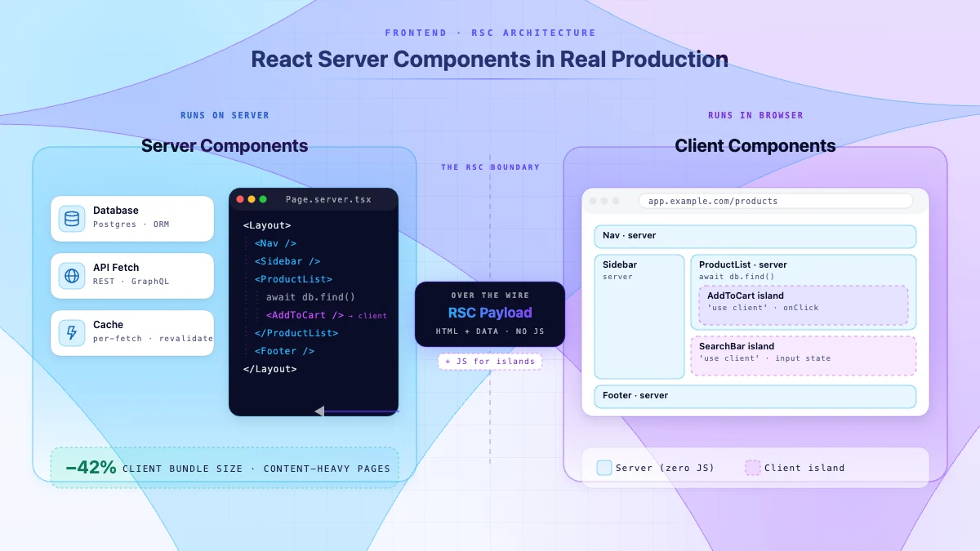
Task: Click the opening <Layout> code line
Action: click(x=267, y=225)
